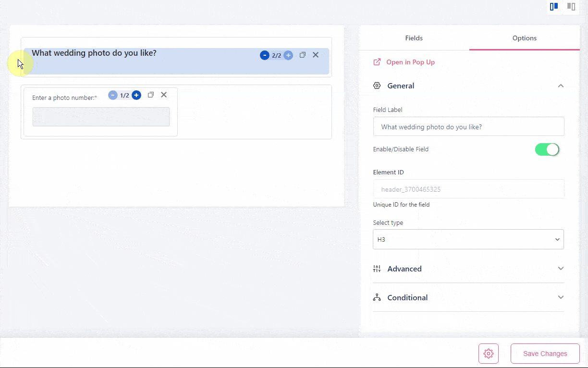Viewport: 588px width, 368px height.
Task: Switch to left sidebar layout icon
Action: pos(554,7)
